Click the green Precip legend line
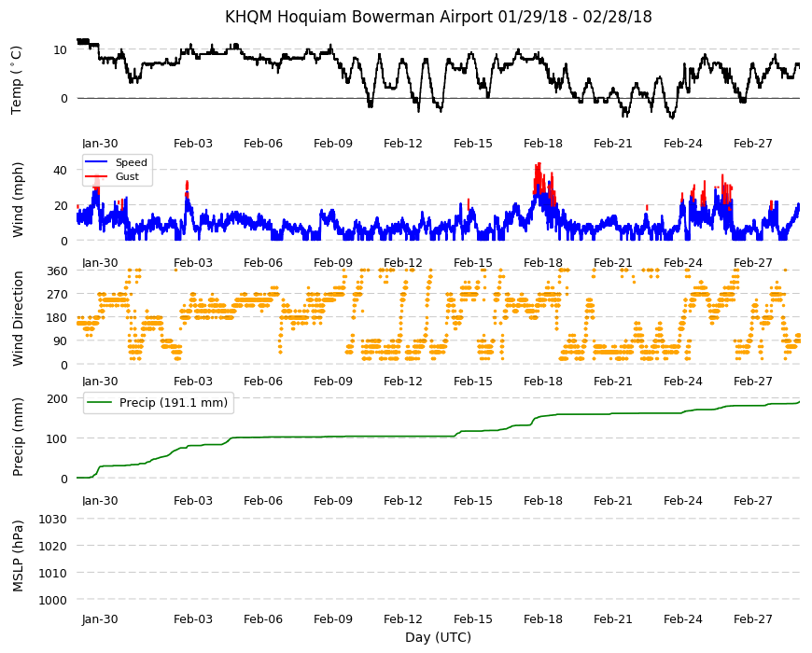812x653 pixels. pyautogui.click(x=101, y=403)
